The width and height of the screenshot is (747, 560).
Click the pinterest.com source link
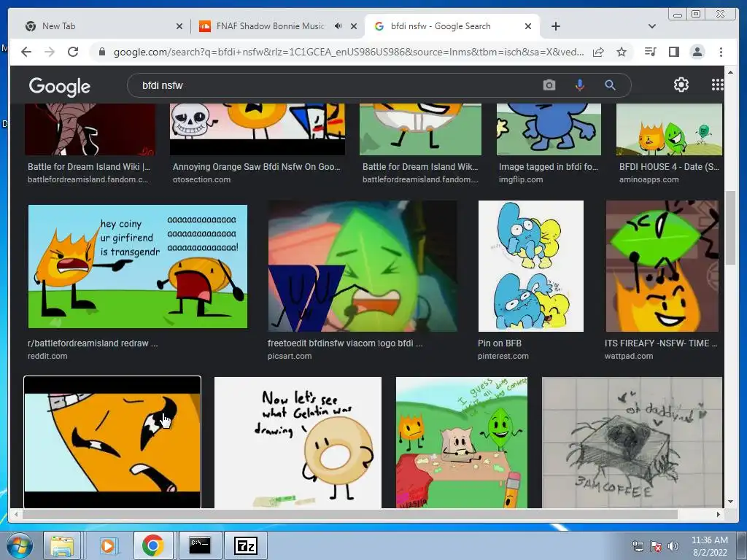coord(503,356)
